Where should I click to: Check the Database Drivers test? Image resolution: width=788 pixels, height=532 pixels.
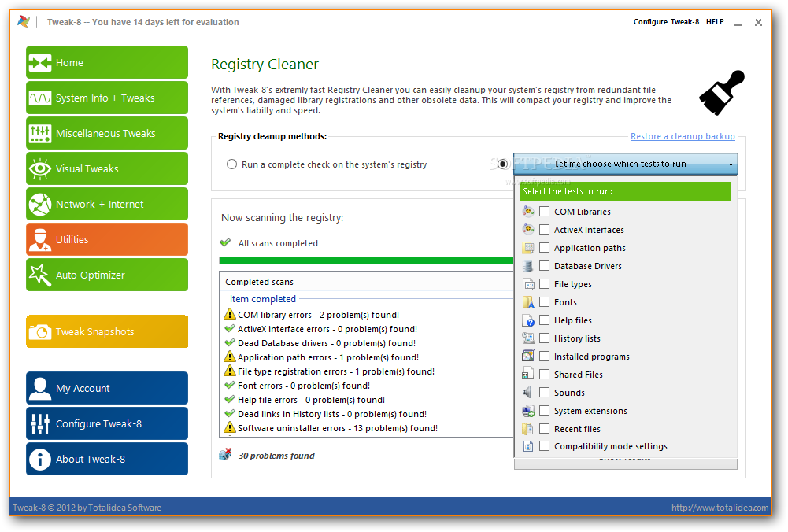pyautogui.click(x=544, y=266)
